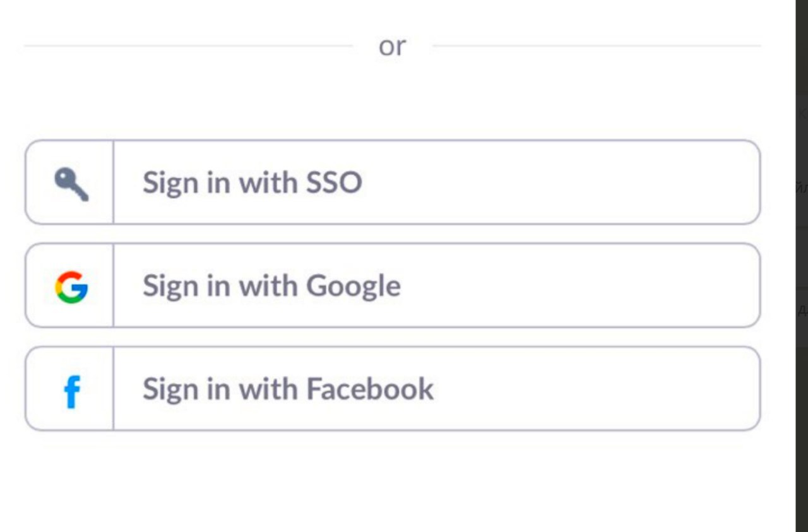Click the "or" divider text

click(x=392, y=47)
